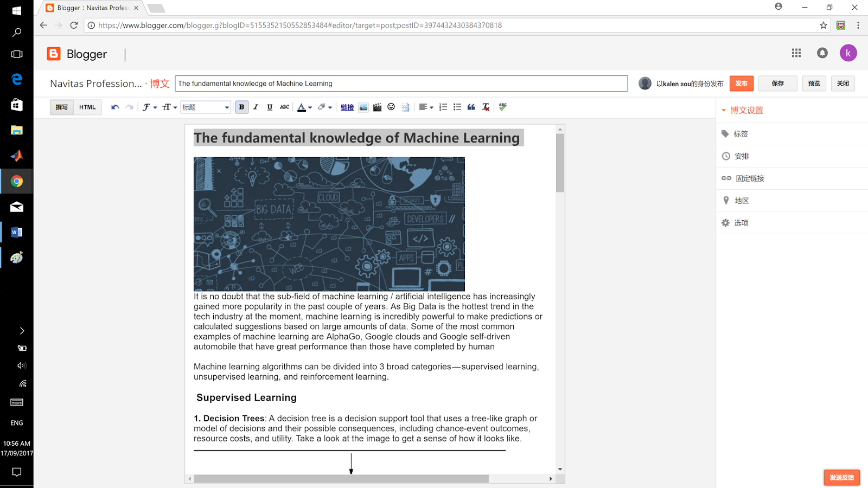Click the insert video icon
The width and height of the screenshot is (868, 488).
click(377, 107)
